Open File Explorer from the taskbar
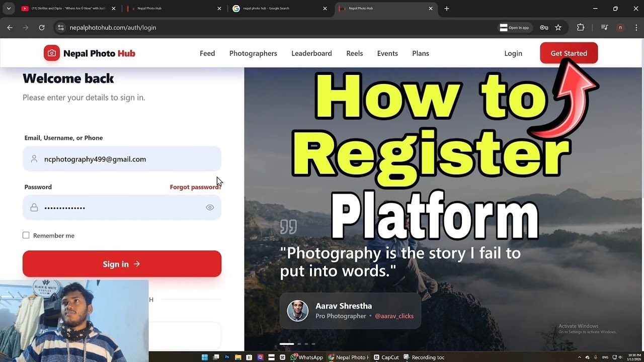644x362 pixels. pyautogui.click(x=238, y=357)
